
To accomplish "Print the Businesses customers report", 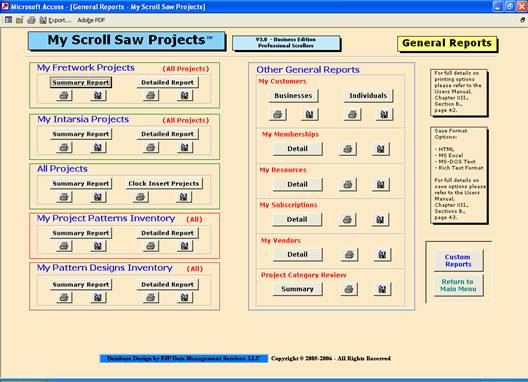I will [x=277, y=115].
